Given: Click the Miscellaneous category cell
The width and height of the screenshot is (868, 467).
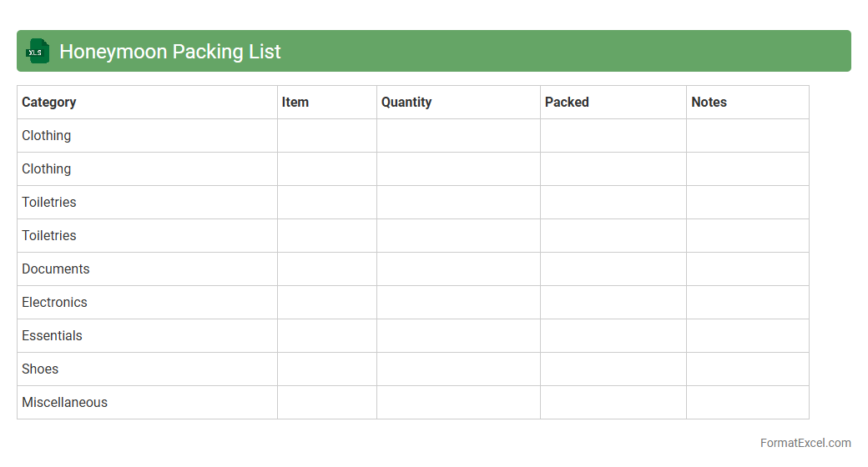Looking at the screenshot, I should coord(64,402).
